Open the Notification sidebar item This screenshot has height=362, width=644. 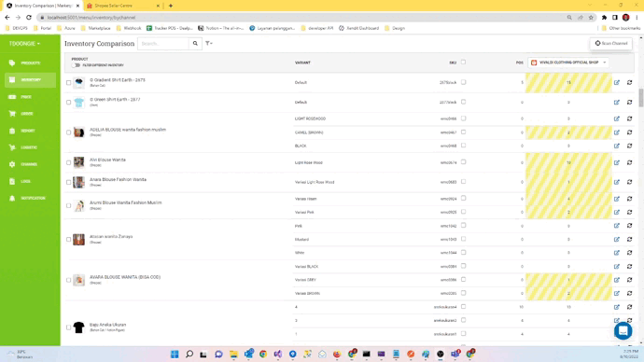coord(30,198)
